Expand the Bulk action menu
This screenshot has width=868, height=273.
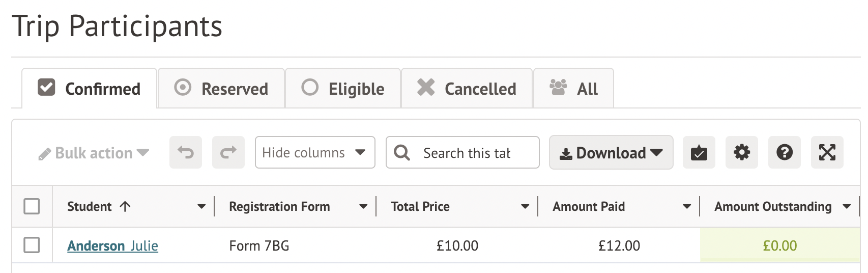pyautogui.click(x=94, y=153)
